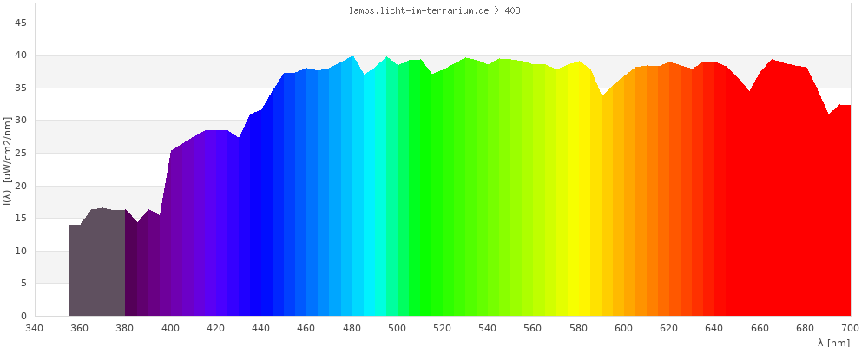
Task: Select the 20 tick label on the y-axis
Action: tap(19, 186)
